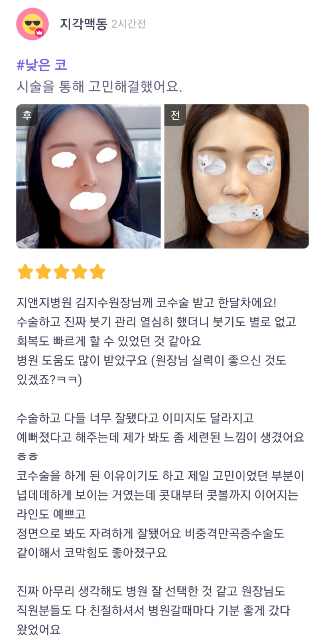View the 전 before-surgery photo
The width and height of the screenshot is (325, 644).
pos(236,176)
